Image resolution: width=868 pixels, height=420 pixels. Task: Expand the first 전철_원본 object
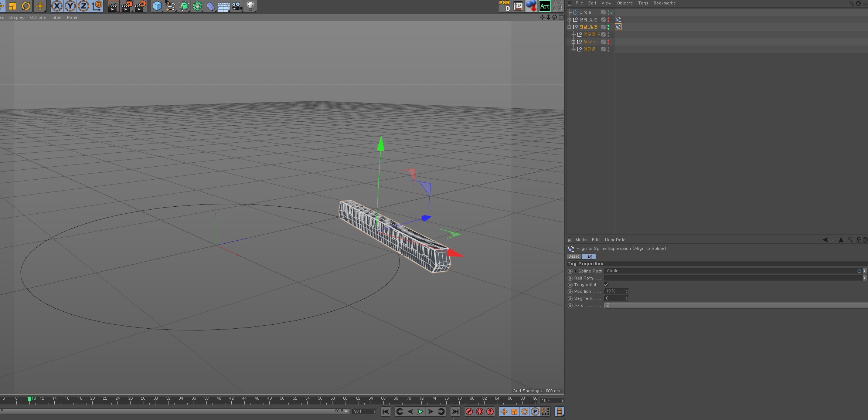[x=569, y=20]
